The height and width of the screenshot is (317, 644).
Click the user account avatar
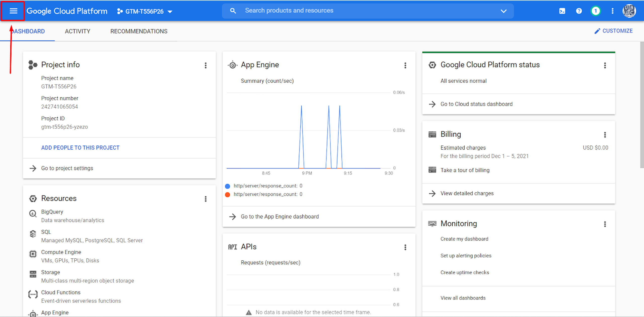[x=629, y=11]
